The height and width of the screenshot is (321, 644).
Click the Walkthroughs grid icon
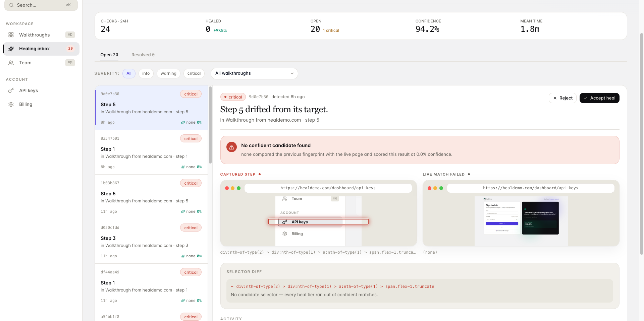coord(11,35)
